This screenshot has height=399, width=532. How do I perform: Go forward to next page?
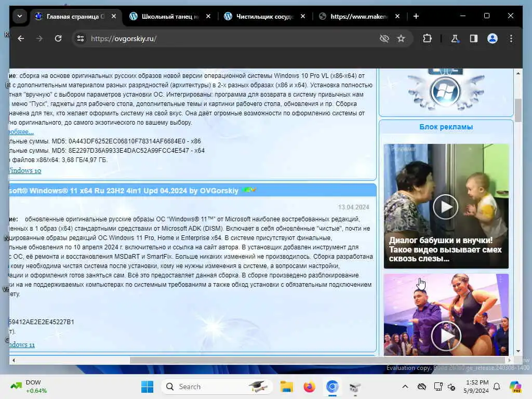[x=39, y=38]
